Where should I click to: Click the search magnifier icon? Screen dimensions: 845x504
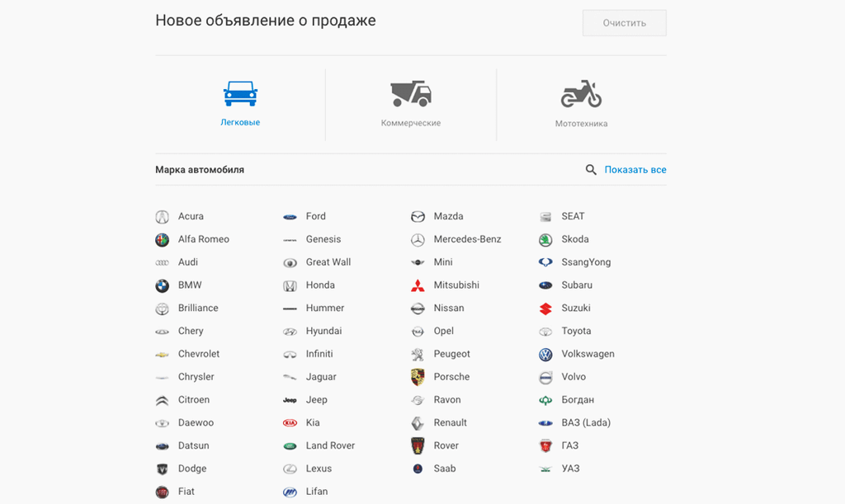591,170
